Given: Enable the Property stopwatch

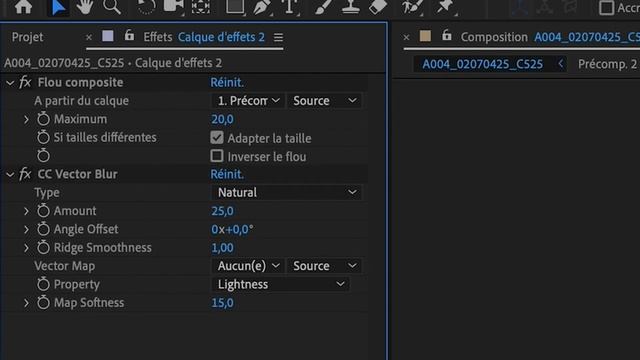Looking at the screenshot, I should [43, 284].
